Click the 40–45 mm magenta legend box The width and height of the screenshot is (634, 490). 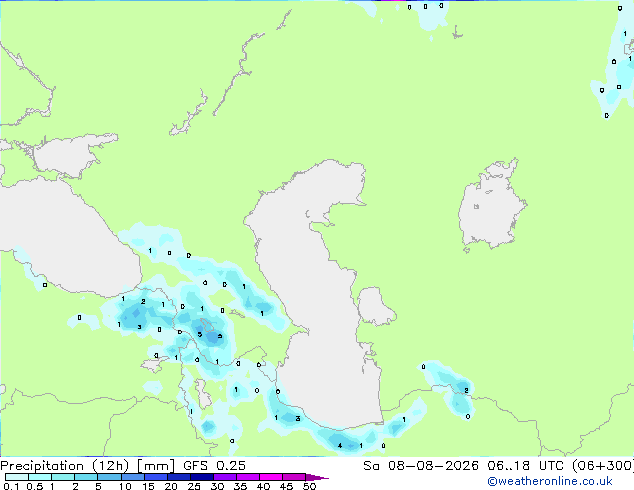[271, 477]
